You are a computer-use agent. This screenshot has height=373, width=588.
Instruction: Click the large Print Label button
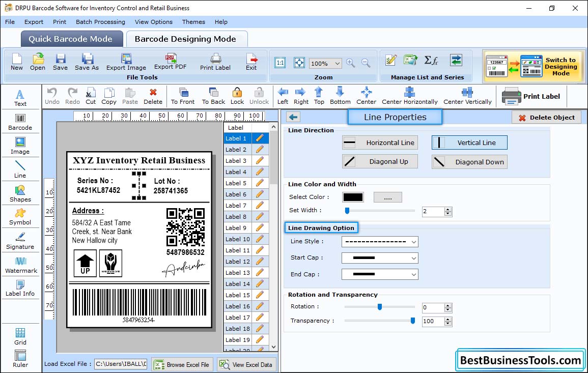click(x=531, y=96)
